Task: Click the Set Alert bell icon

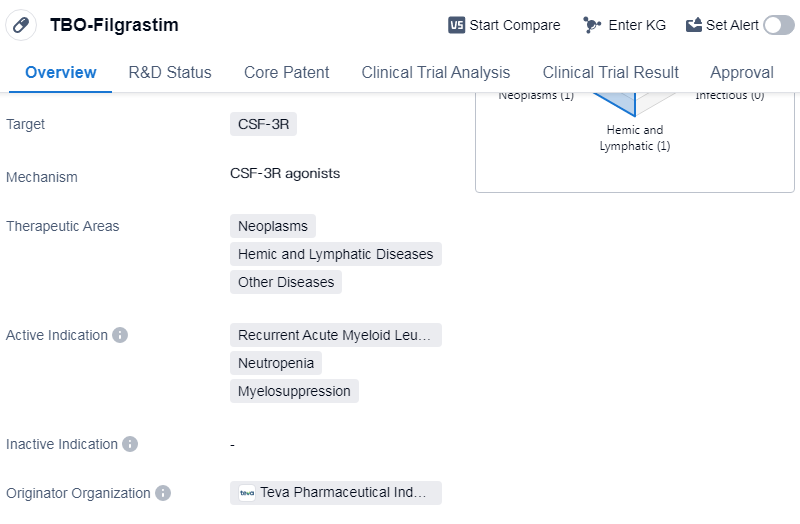Action: 694,25
